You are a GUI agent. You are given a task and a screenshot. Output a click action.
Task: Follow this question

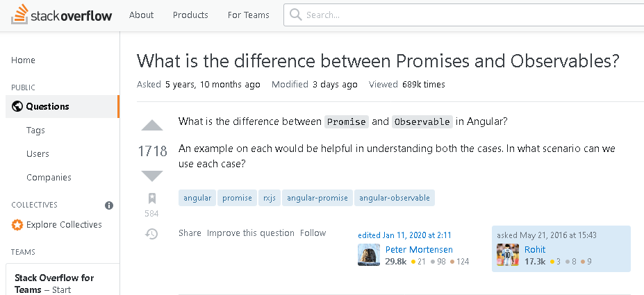313,233
